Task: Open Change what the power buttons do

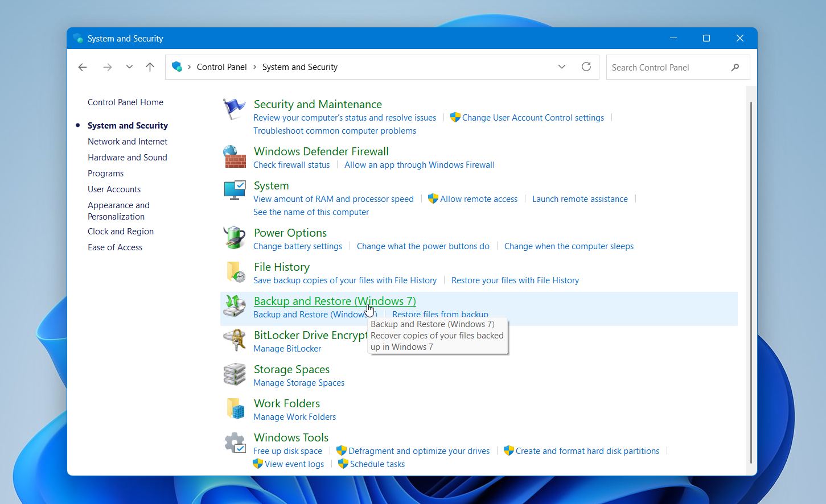Action: click(x=423, y=246)
